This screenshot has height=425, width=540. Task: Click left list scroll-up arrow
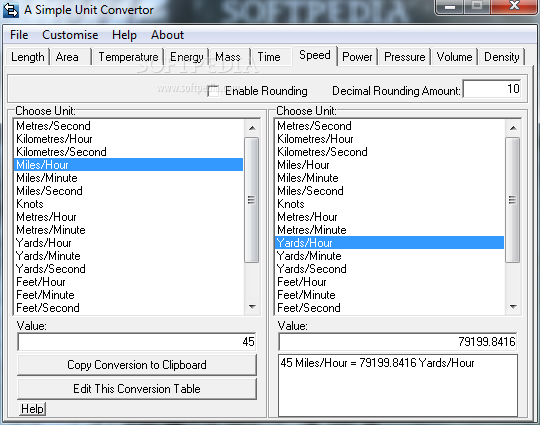click(x=252, y=128)
